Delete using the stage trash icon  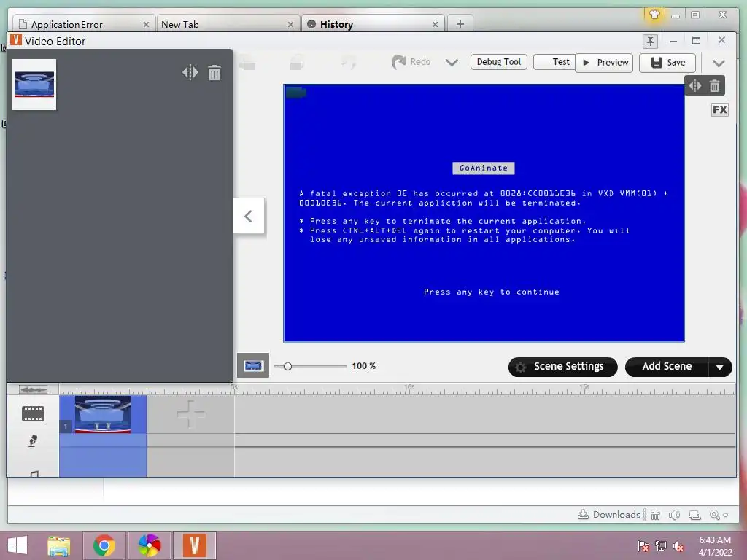pos(714,86)
